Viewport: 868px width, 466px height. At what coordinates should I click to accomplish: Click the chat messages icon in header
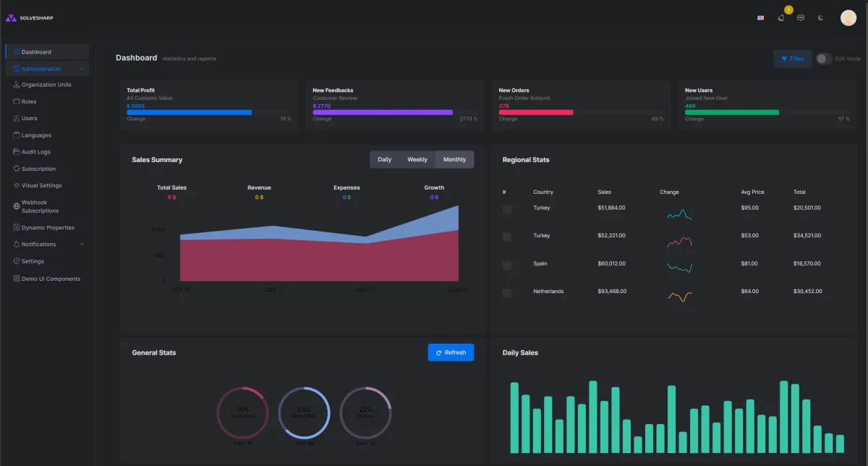pos(801,18)
